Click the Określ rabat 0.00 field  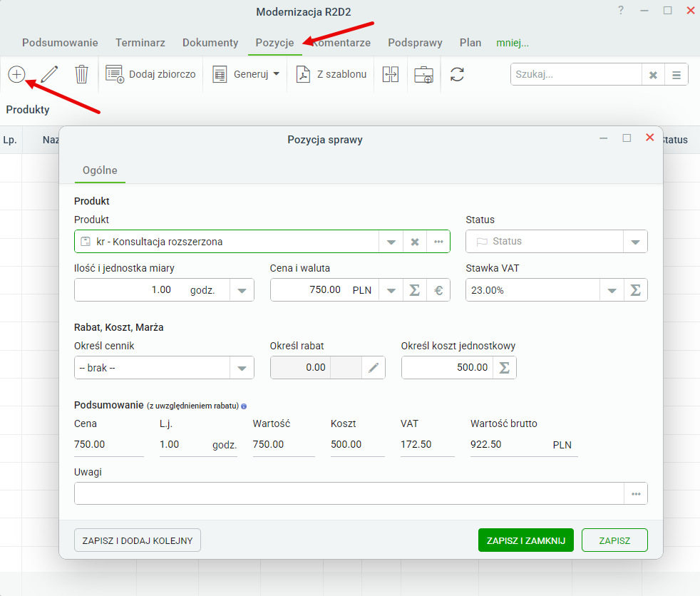(x=300, y=367)
